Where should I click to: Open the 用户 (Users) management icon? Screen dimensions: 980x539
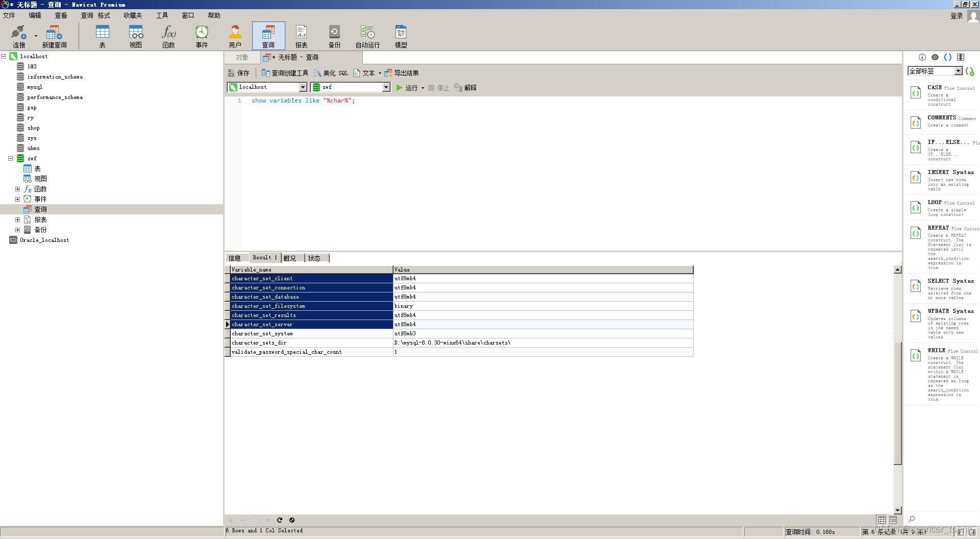pos(235,35)
